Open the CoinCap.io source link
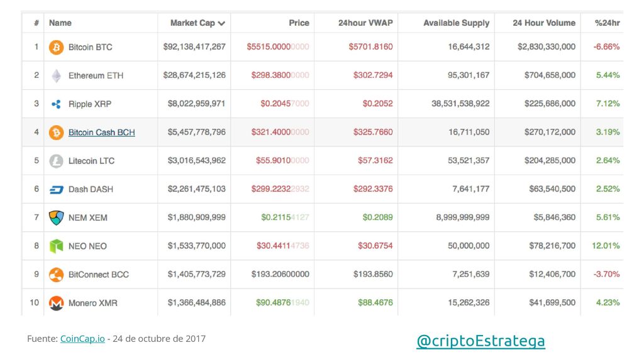This screenshot has height=362, width=644. pyautogui.click(x=82, y=339)
